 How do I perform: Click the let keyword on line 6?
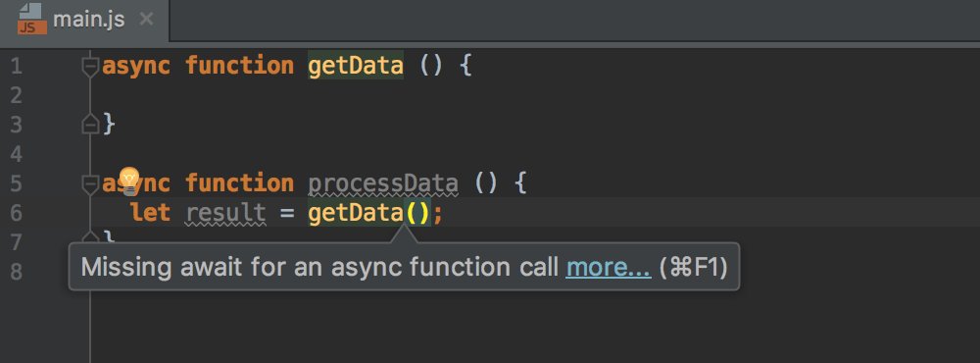pyautogui.click(x=151, y=214)
